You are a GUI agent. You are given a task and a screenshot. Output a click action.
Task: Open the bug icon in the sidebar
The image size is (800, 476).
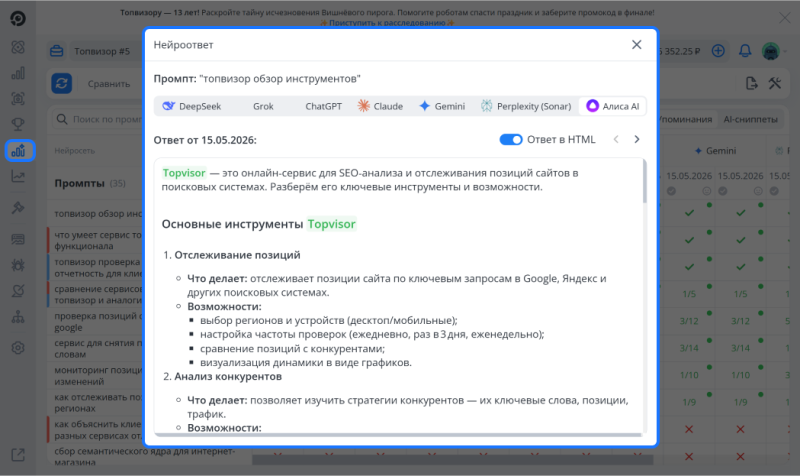18,265
